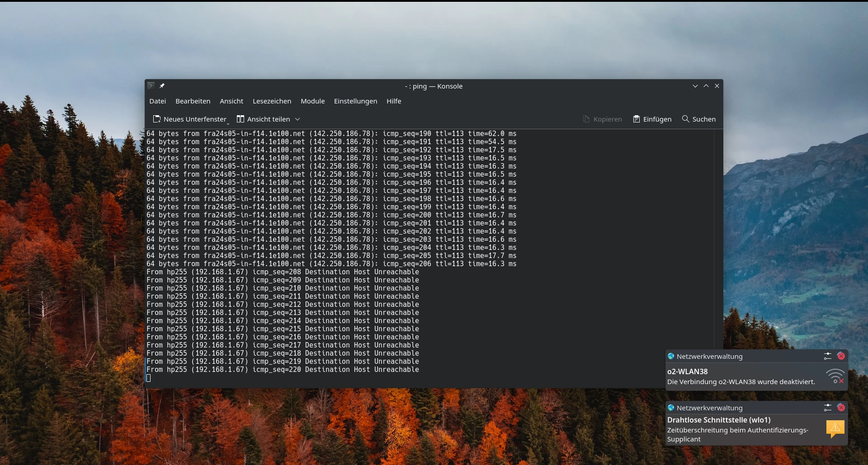Screen dimensions: 868x465
Task: Open the Lesezeichen menu
Action: point(272,101)
